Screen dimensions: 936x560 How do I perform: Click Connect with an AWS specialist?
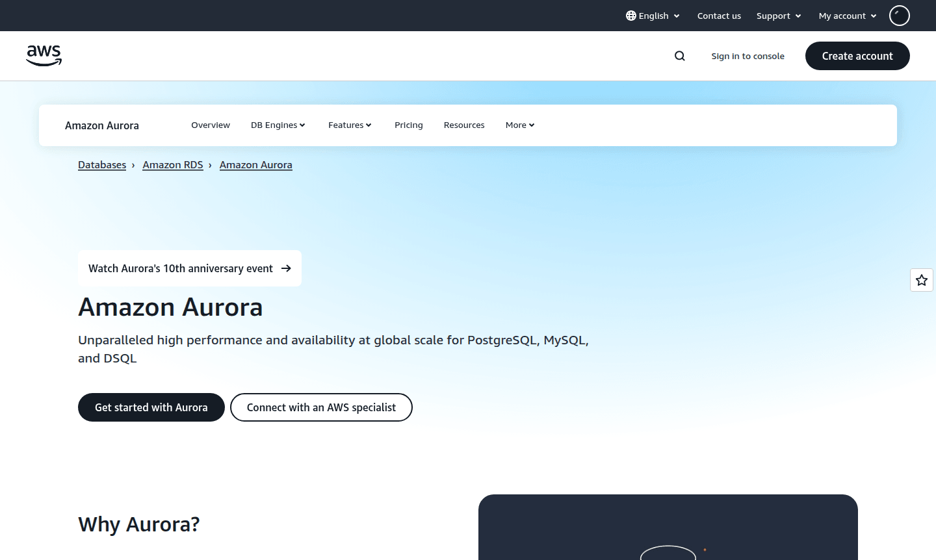pyautogui.click(x=321, y=407)
